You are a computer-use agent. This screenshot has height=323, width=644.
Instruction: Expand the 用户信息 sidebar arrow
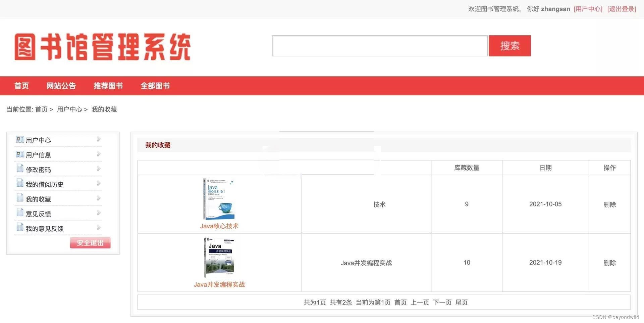[x=98, y=154]
